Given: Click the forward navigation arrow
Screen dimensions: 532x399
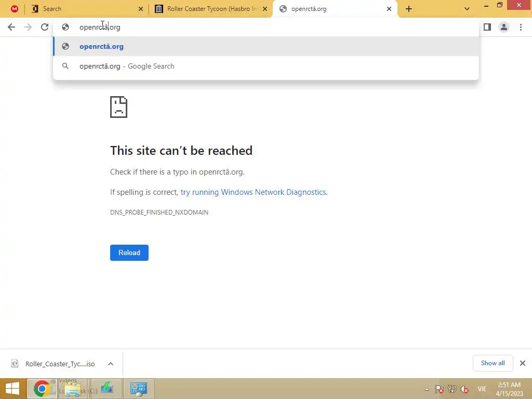Looking at the screenshot, I should [28, 27].
